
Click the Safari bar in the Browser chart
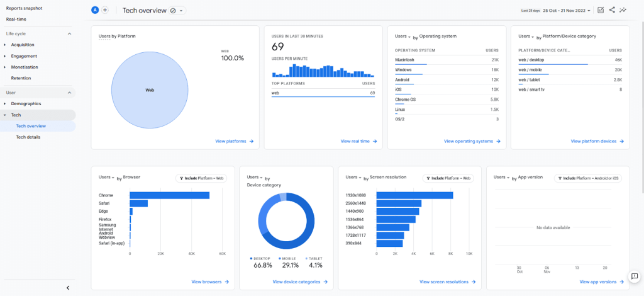click(139, 203)
